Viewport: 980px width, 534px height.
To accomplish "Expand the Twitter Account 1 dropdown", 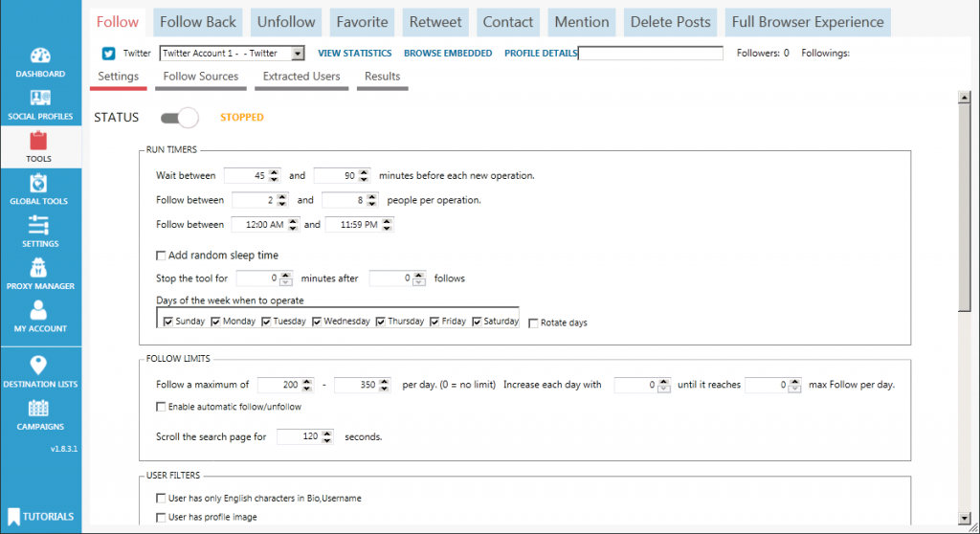I will [299, 54].
